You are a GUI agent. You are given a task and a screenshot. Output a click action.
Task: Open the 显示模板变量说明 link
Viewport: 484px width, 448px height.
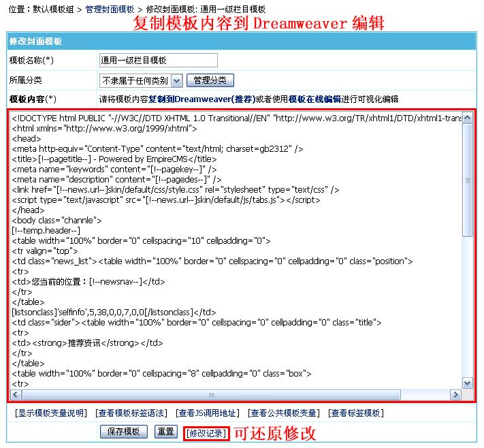point(52,413)
